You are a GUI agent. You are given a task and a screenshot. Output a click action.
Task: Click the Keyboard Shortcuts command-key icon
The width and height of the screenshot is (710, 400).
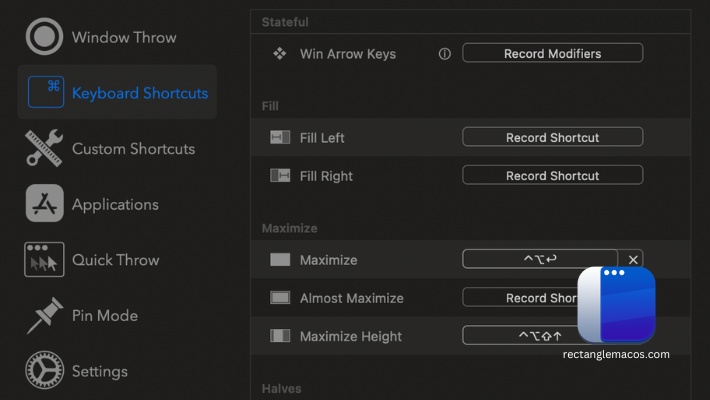(46, 92)
